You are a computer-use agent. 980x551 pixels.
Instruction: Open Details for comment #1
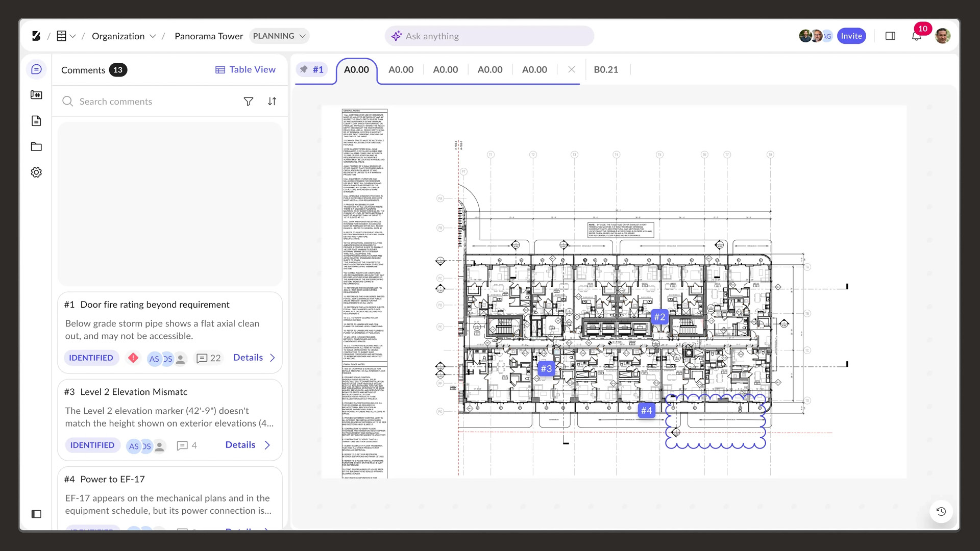point(254,358)
